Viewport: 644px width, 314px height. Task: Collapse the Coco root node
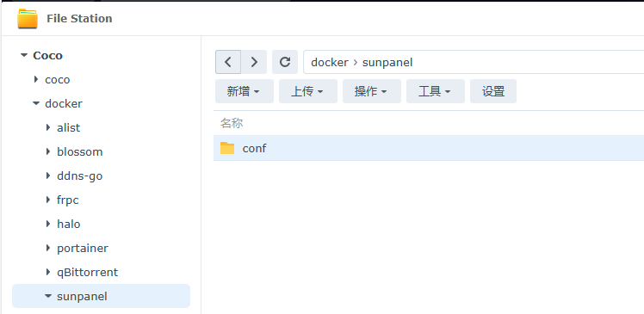point(24,55)
